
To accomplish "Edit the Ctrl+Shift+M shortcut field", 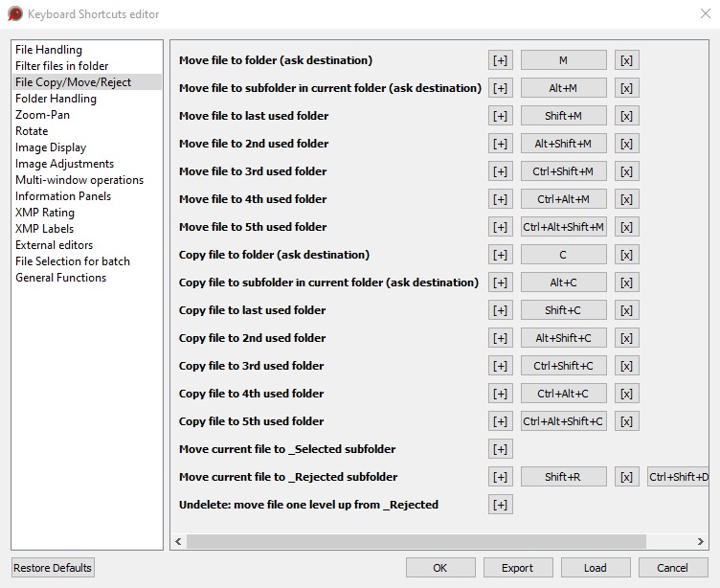I will [x=563, y=171].
